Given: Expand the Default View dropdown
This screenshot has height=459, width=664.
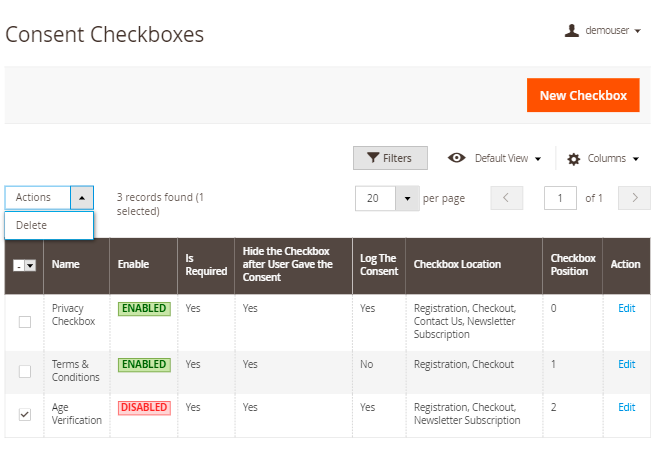Looking at the screenshot, I should pyautogui.click(x=537, y=159).
